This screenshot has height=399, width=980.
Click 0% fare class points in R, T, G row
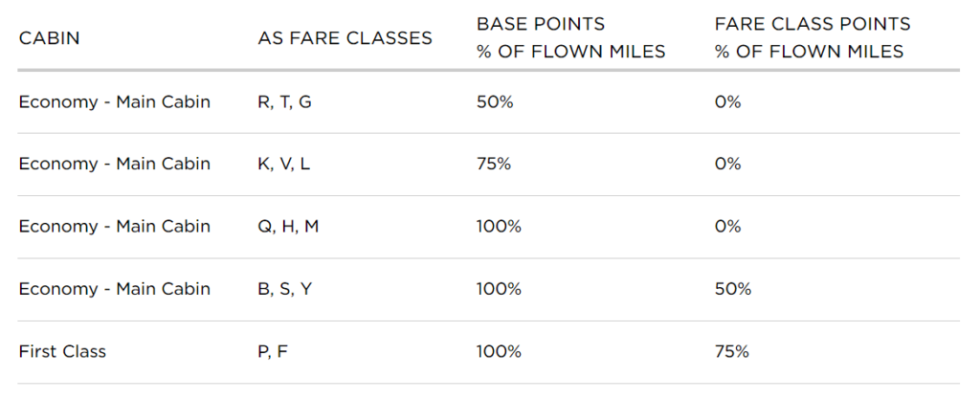pos(728,101)
